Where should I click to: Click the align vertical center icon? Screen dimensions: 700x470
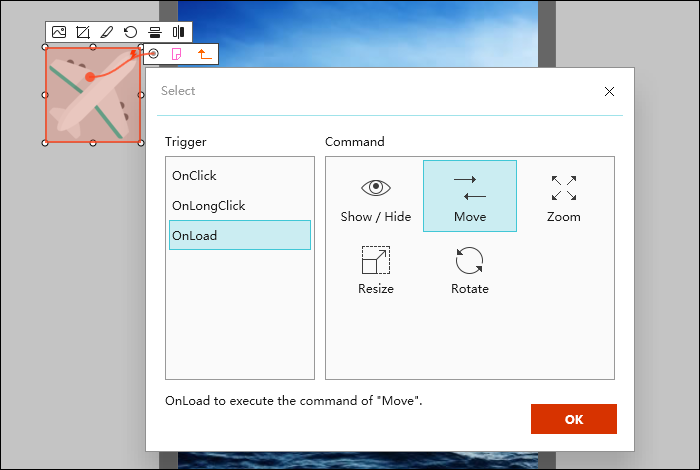155,32
